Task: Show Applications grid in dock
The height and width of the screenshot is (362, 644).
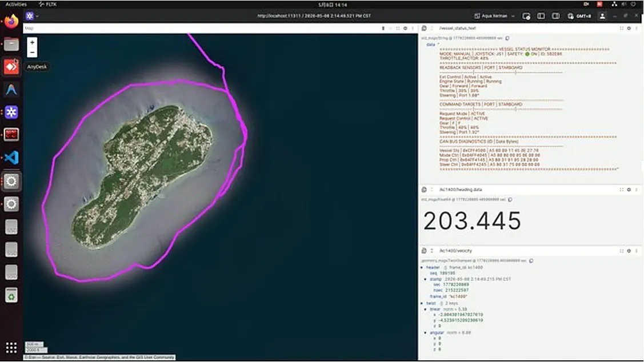Action: [11, 348]
